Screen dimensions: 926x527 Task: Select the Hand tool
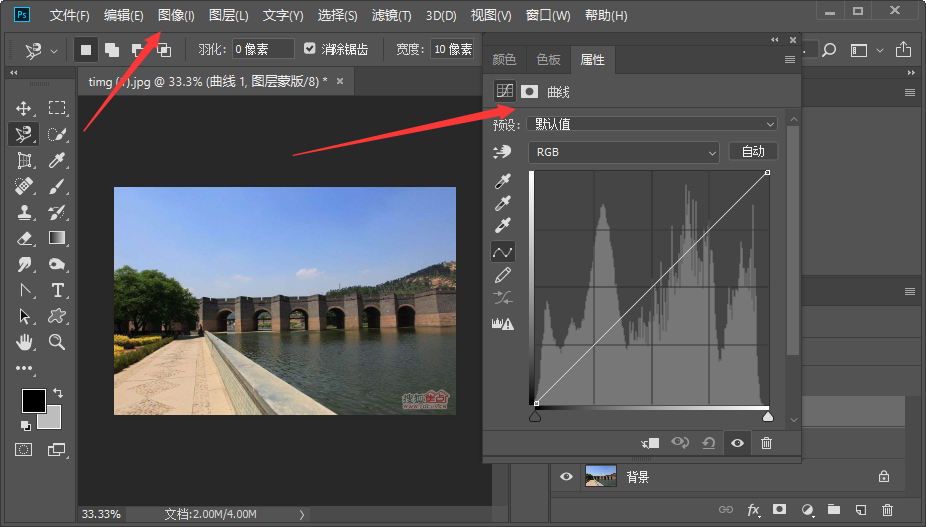(24, 342)
